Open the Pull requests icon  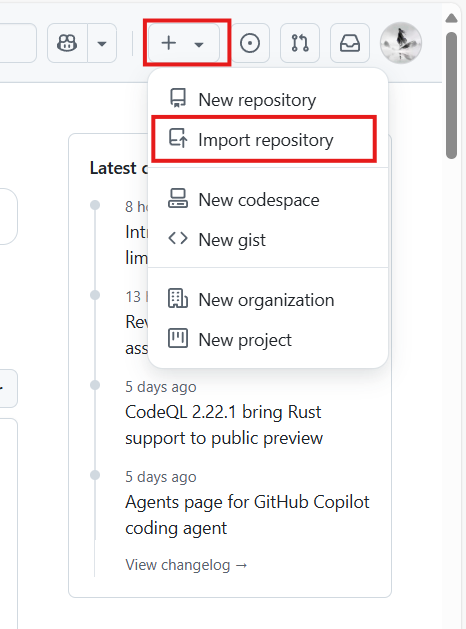click(x=300, y=43)
